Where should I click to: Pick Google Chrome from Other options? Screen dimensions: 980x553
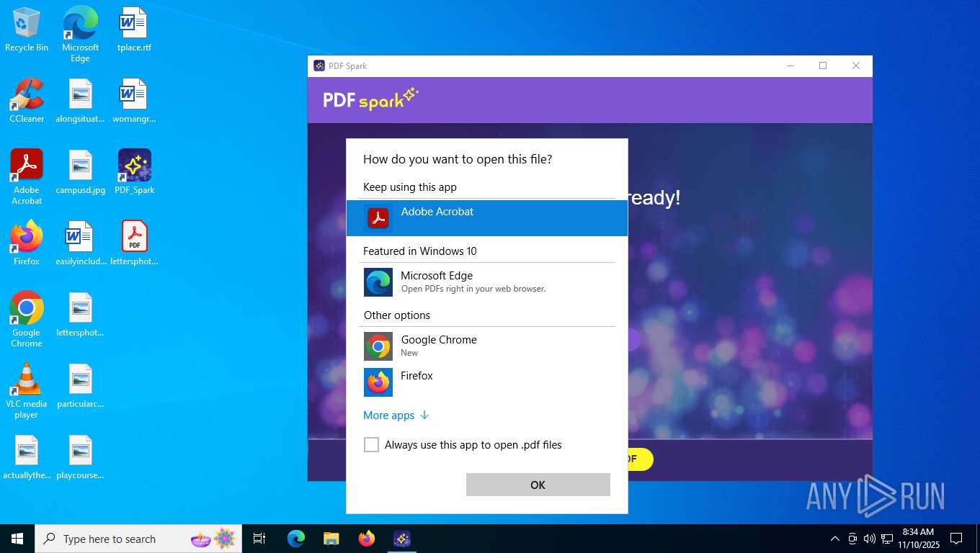(487, 346)
